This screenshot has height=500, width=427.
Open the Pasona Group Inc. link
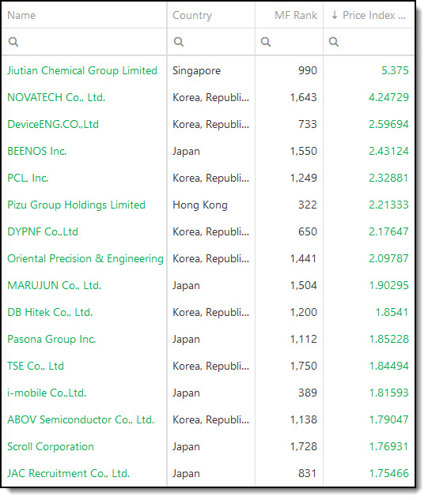pos(51,339)
